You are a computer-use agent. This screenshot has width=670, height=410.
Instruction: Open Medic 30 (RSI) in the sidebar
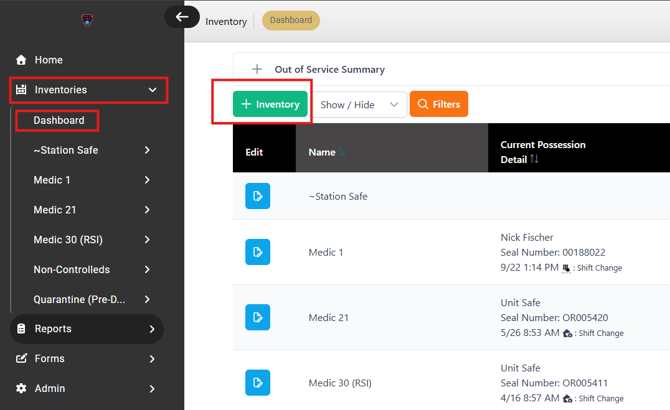68,240
